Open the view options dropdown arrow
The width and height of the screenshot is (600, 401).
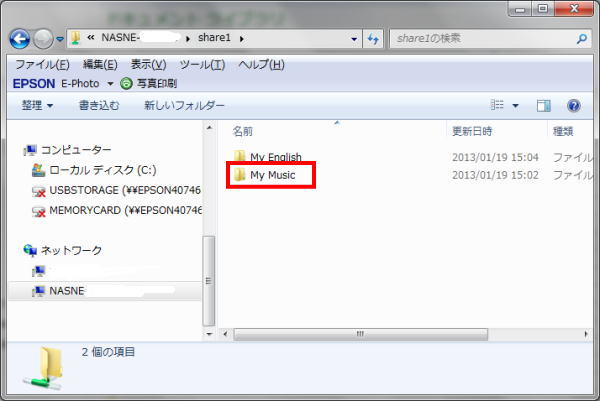click(x=515, y=106)
